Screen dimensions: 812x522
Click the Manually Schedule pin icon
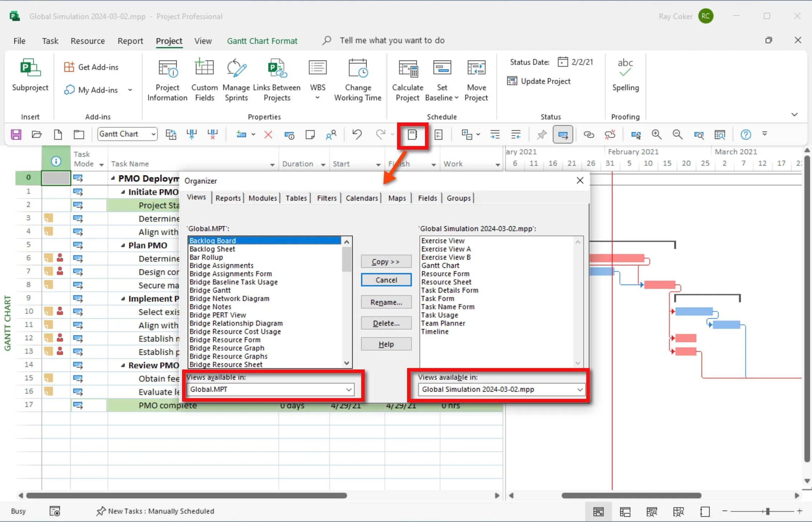click(x=541, y=135)
